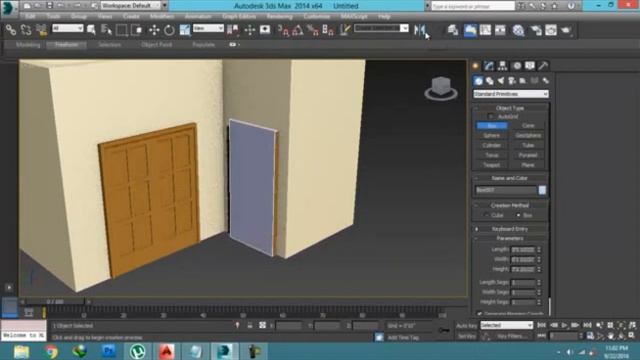Screen dimensions: 640x360
Task: Click the Unlink Selection icon
Action: click(26, 29)
